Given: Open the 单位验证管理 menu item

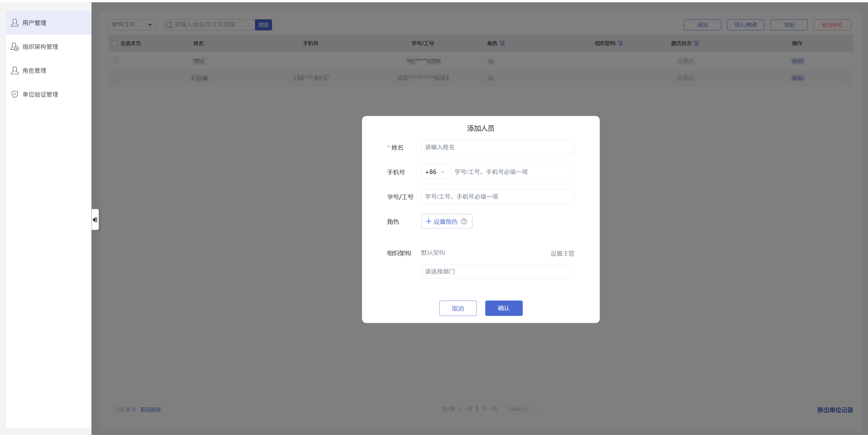Looking at the screenshot, I should click(x=40, y=94).
